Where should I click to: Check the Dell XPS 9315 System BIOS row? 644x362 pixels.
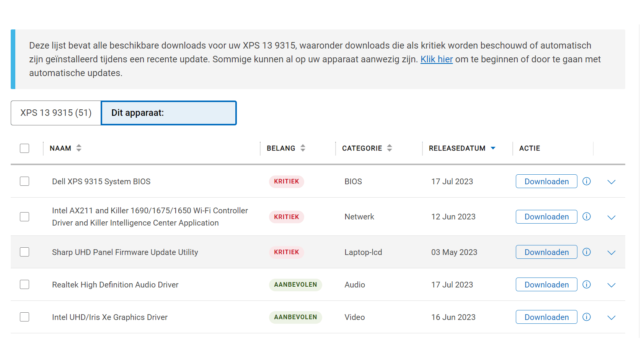pyautogui.click(x=24, y=181)
